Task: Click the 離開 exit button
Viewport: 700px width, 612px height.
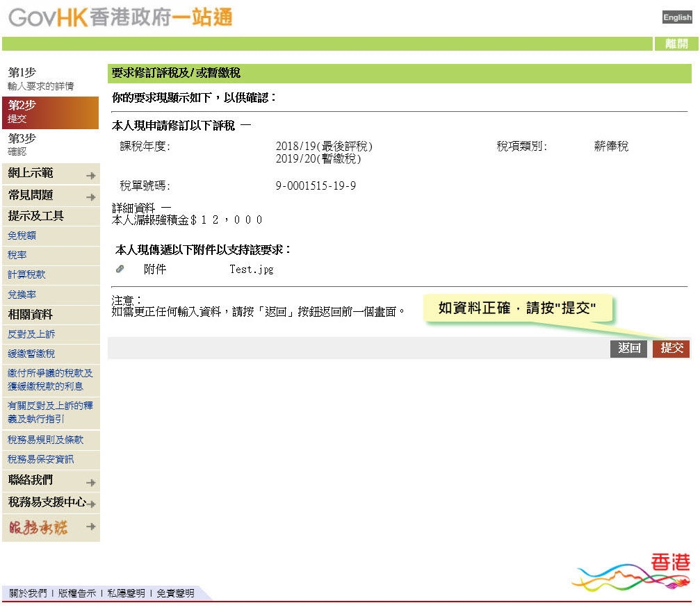Action: point(676,44)
